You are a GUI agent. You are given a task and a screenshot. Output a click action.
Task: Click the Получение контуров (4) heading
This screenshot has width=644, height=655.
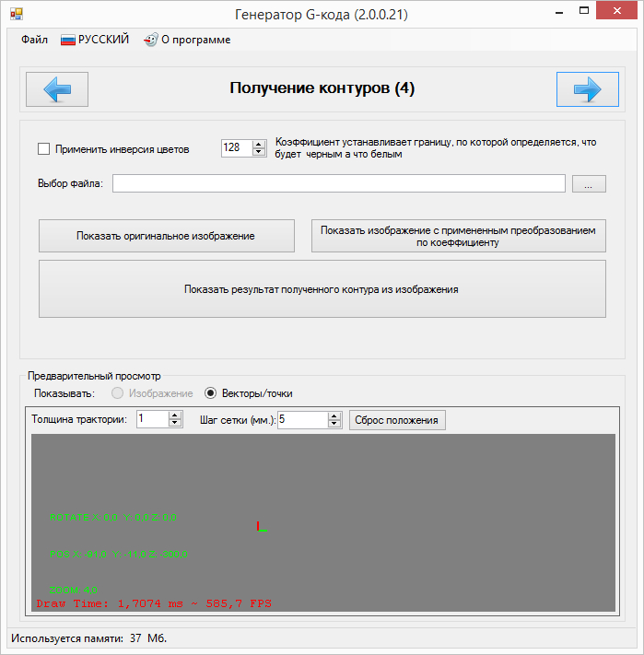point(322,88)
